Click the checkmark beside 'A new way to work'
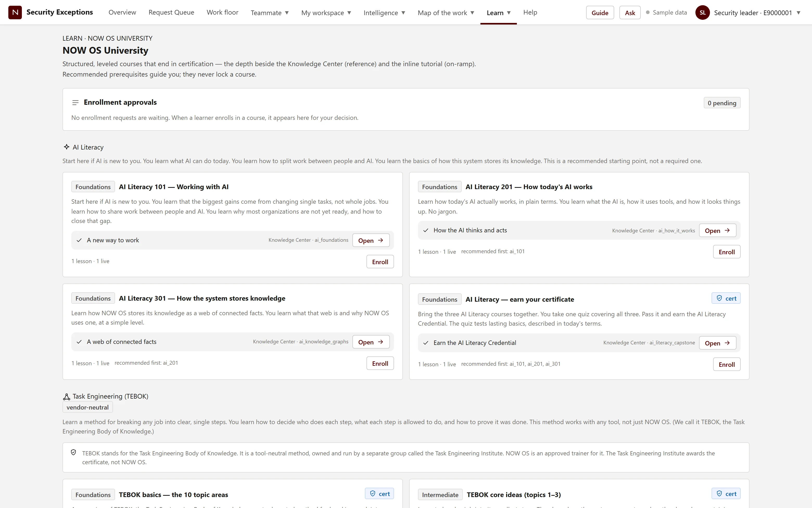 click(79, 240)
